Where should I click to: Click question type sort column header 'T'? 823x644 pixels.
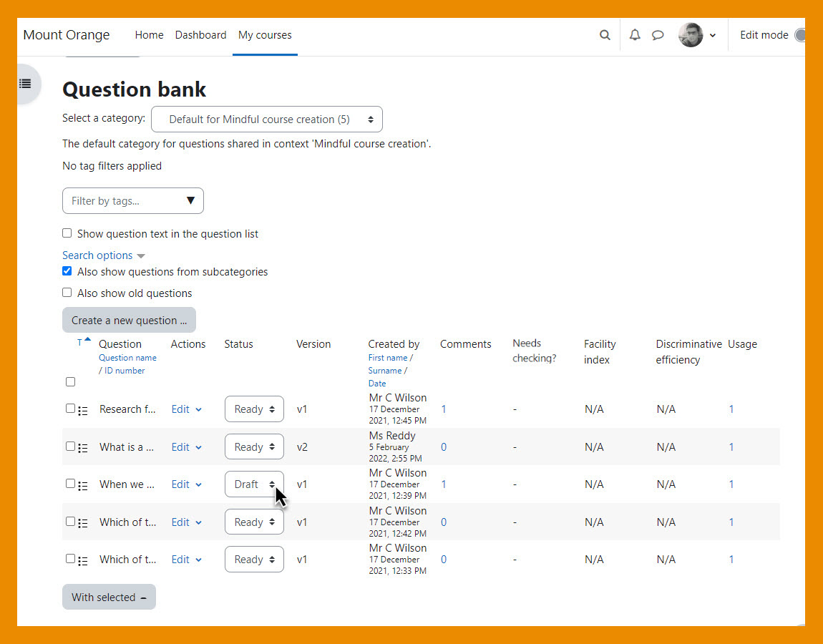pyautogui.click(x=80, y=343)
